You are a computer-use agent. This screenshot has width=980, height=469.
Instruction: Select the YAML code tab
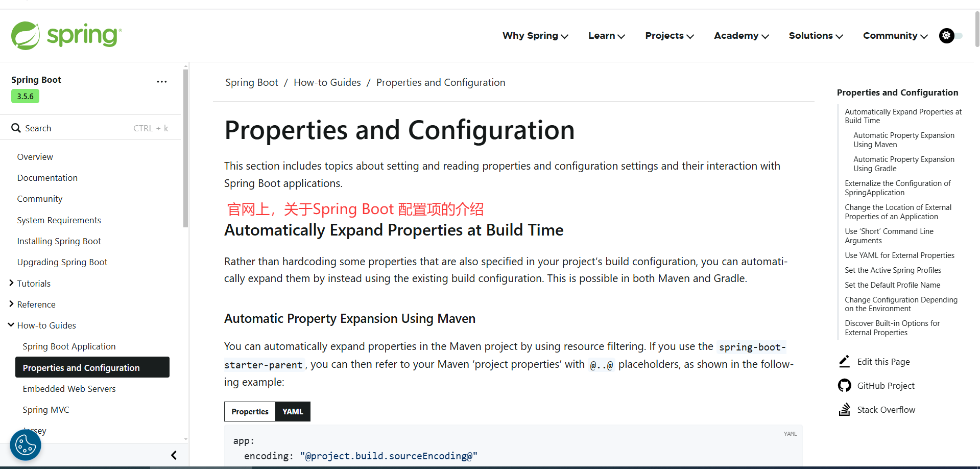click(293, 411)
